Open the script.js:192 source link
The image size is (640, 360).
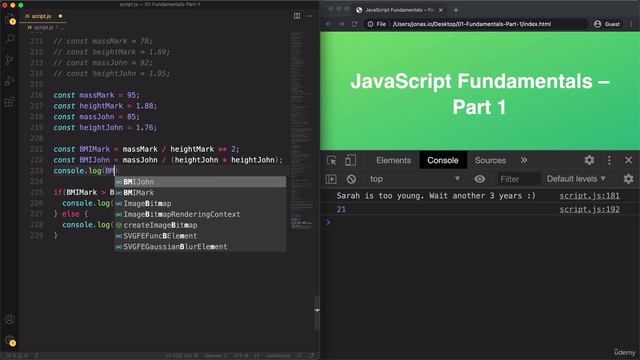[589, 209]
